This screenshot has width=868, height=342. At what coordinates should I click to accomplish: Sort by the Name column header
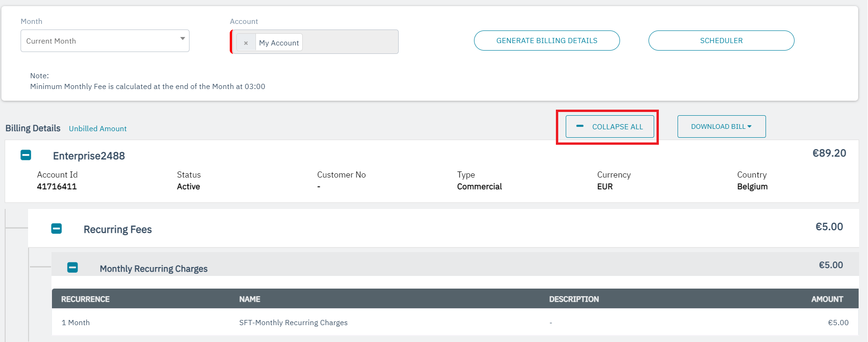click(249, 299)
